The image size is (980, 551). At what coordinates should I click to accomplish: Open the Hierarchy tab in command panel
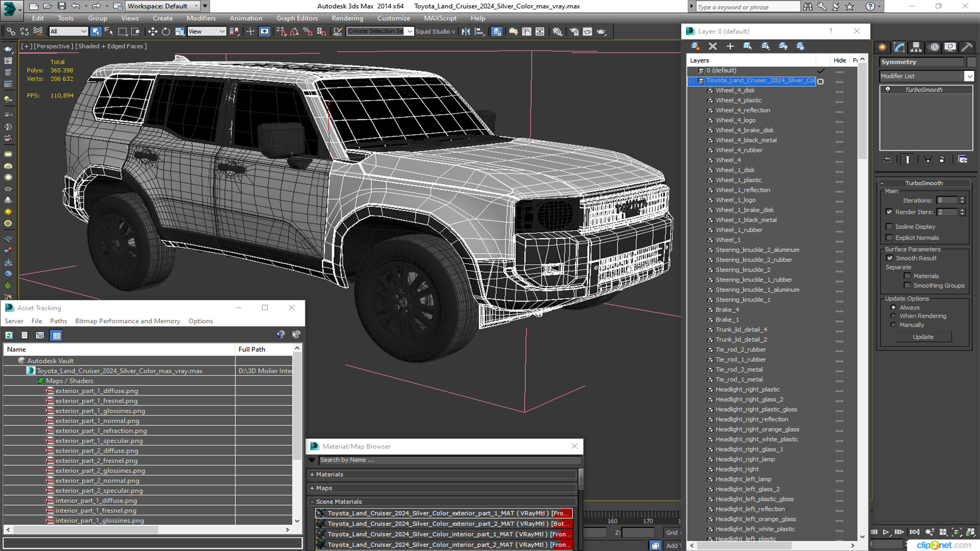(916, 47)
